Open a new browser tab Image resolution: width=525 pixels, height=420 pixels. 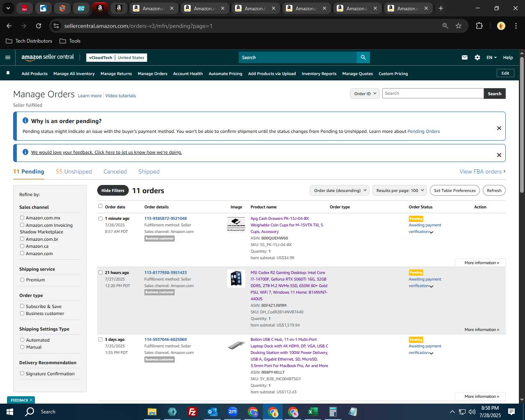(441, 8)
